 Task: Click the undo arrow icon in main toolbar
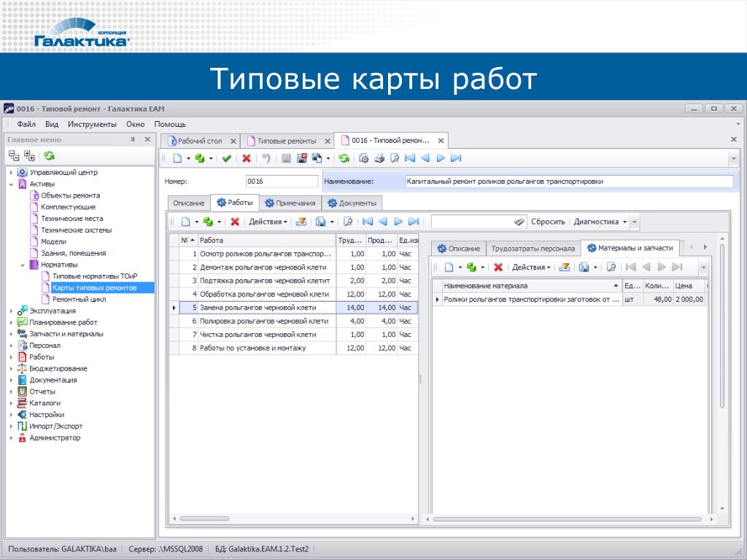pyautogui.click(x=266, y=158)
